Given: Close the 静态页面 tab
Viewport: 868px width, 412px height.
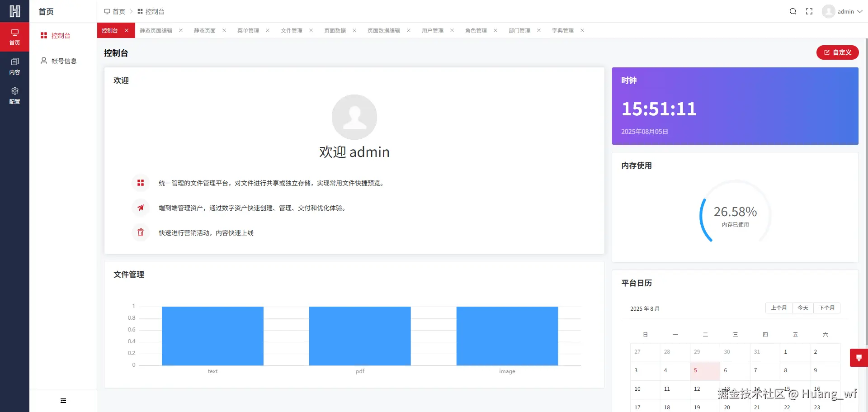Looking at the screenshot, I should (x=224, y=30).
